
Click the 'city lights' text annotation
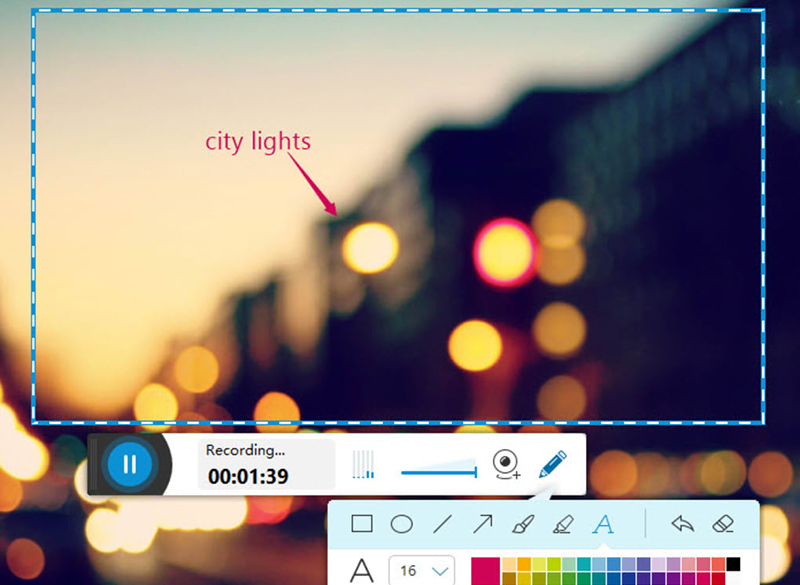coord(258,141)
